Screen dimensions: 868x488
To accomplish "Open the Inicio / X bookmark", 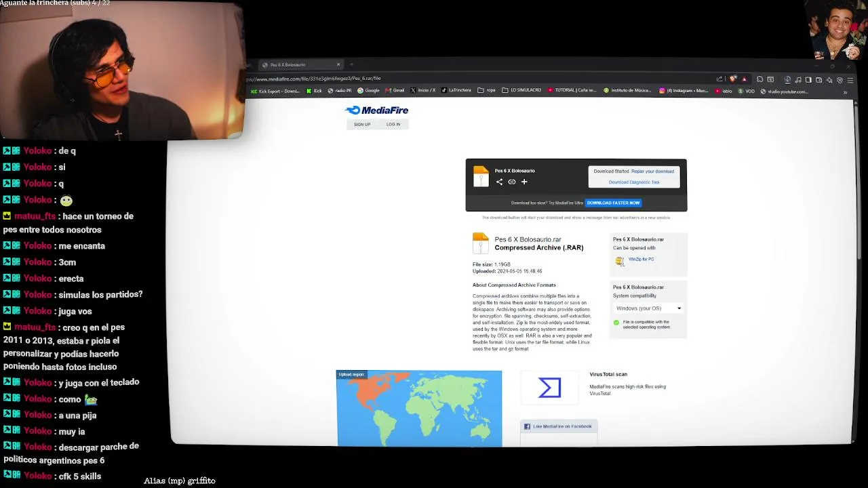I will tap(422, 91).
